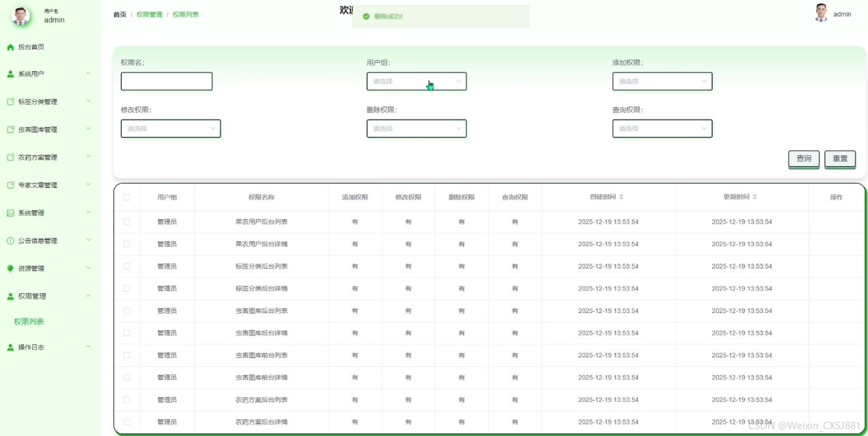
Task: Tick the select-all checkbox in table header
Action: coord(127,197)
